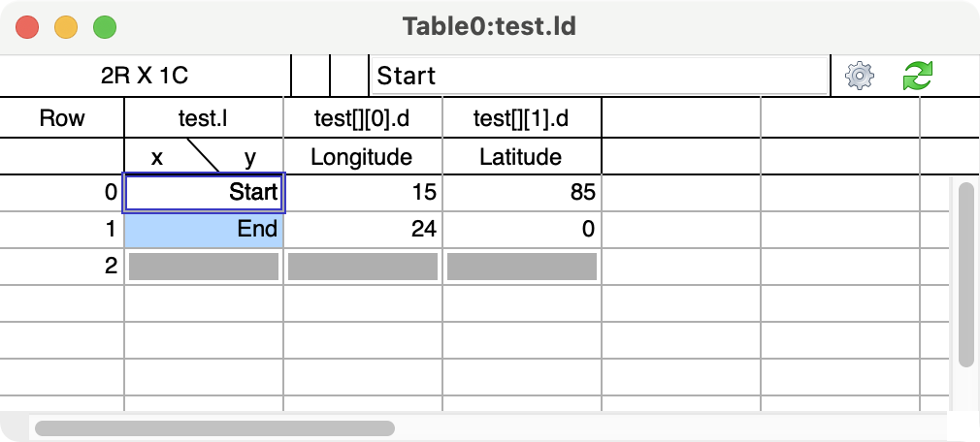Select the test.l column header
Viewport: 980px width, 442px height.
point(204,118)
